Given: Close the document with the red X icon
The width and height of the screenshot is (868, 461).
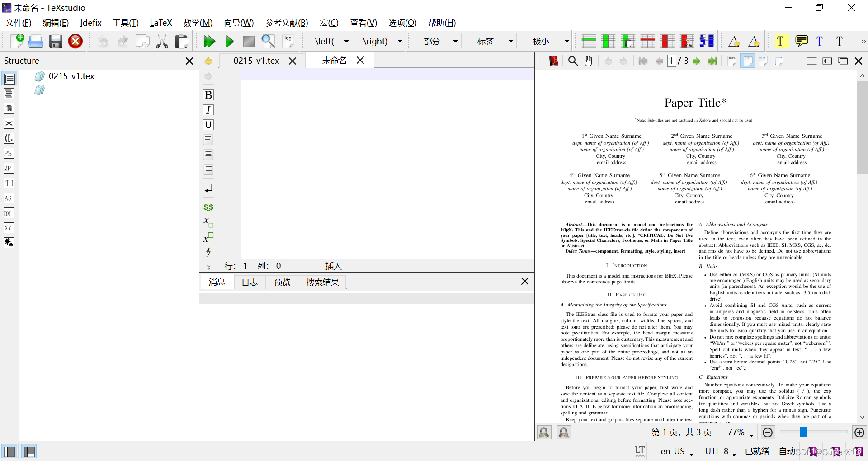Looking at the screenshot, I should 75,41.
